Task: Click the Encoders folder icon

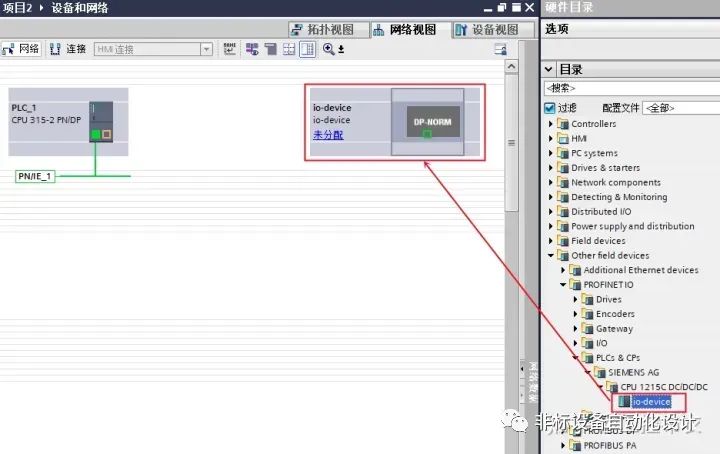Action: (588, 314)
